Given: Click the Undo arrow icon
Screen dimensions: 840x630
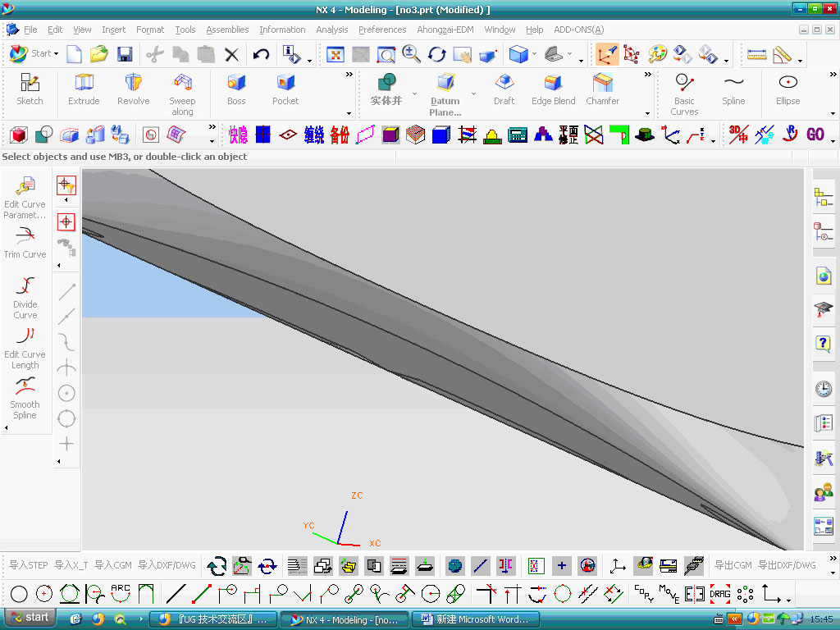Looking at the screenshot, I should point(261,54).
